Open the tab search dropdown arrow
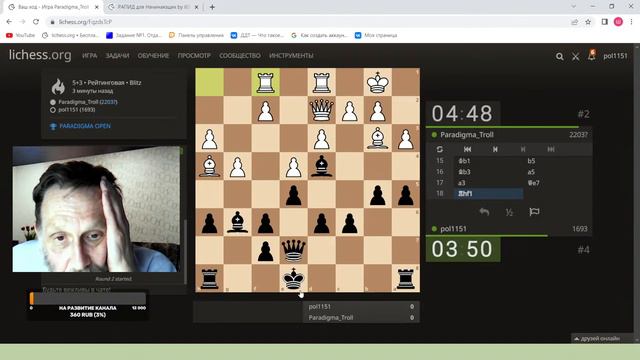Screen dimensions: 640x360 (573, 7)
